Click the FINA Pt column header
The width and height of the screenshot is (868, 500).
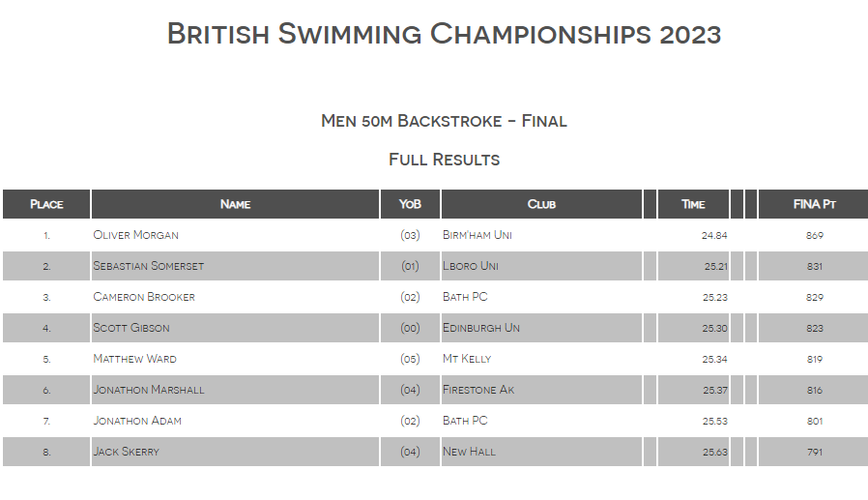point(814,204)
